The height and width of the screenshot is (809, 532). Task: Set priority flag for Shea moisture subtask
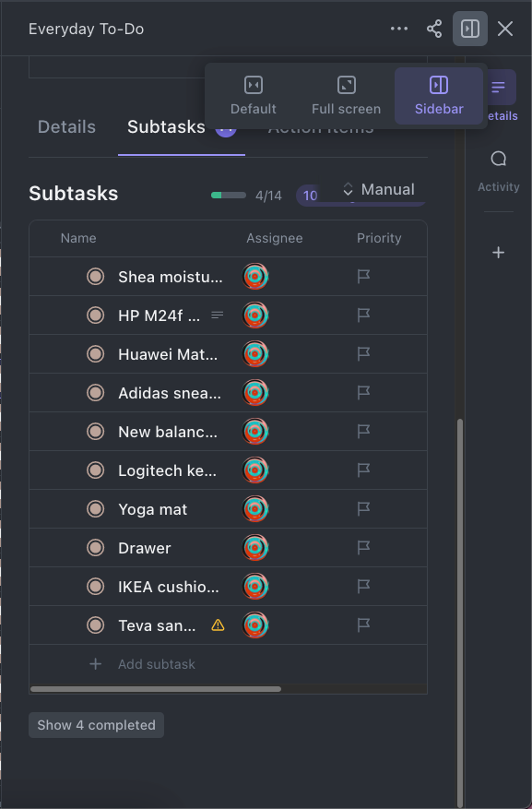[x=363, y=277]
